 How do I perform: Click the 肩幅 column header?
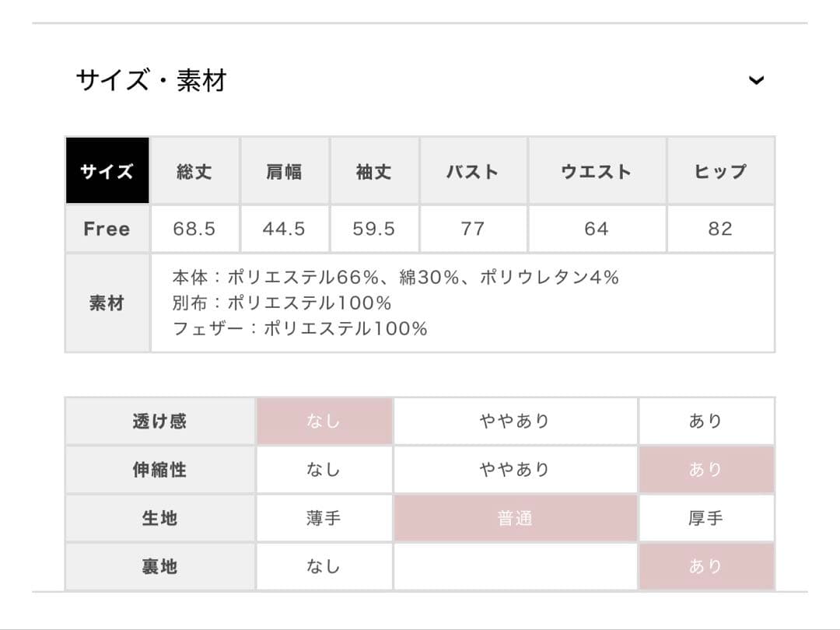[285, 171]
